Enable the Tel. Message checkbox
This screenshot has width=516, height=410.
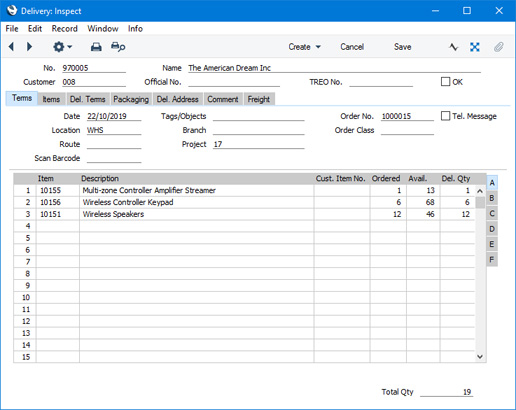tap(445, 116)
